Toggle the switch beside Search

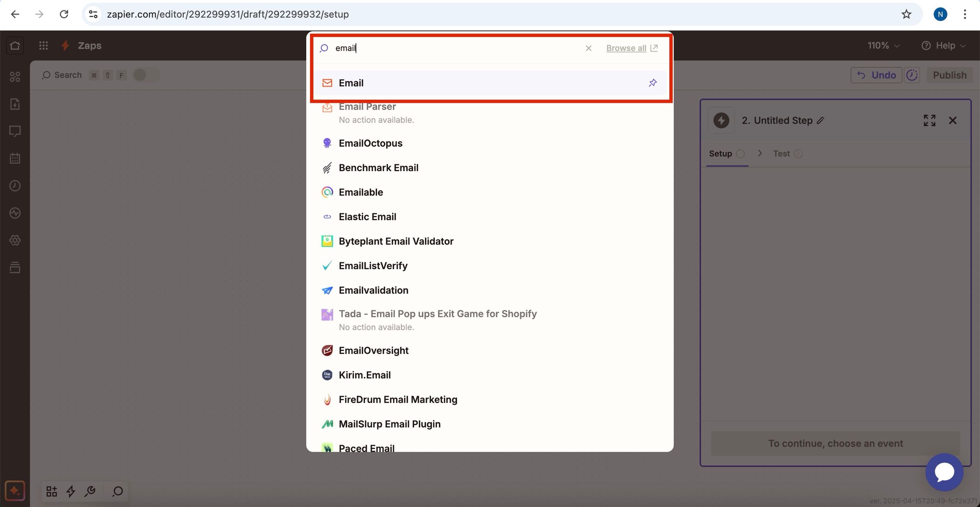[x=146, y=75]
